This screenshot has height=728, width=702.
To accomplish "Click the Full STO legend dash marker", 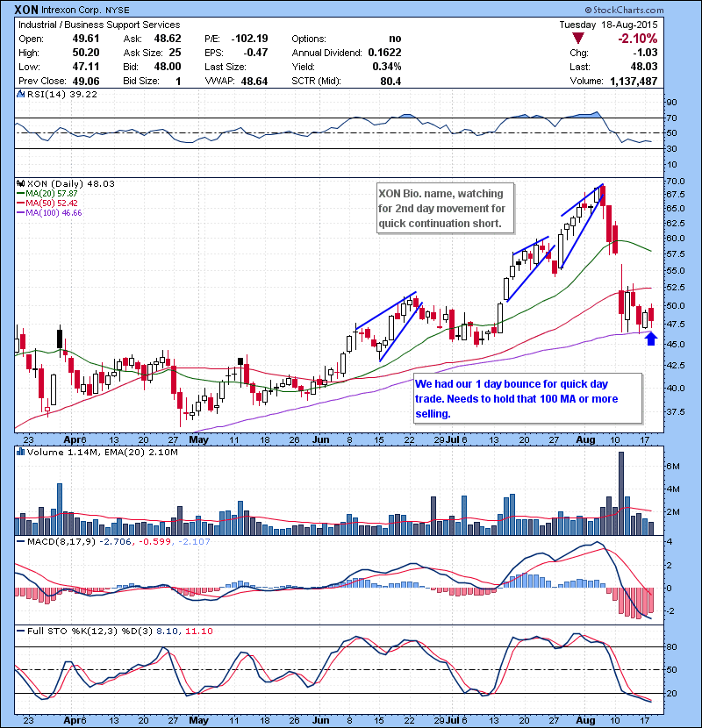I will pos(20,632).
